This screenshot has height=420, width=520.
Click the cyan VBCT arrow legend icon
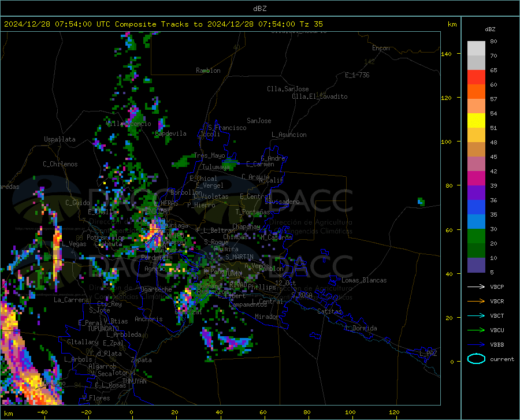476,315
